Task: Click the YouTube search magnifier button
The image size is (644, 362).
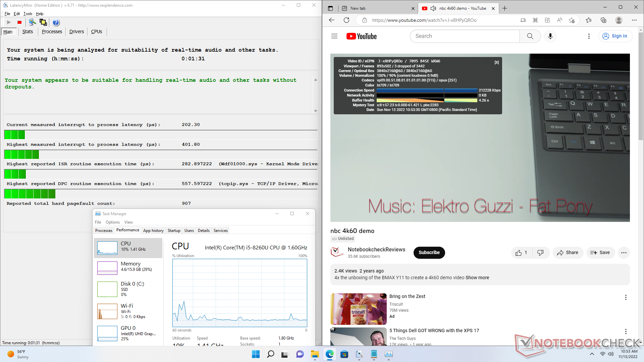Action: tap(530, 36)
